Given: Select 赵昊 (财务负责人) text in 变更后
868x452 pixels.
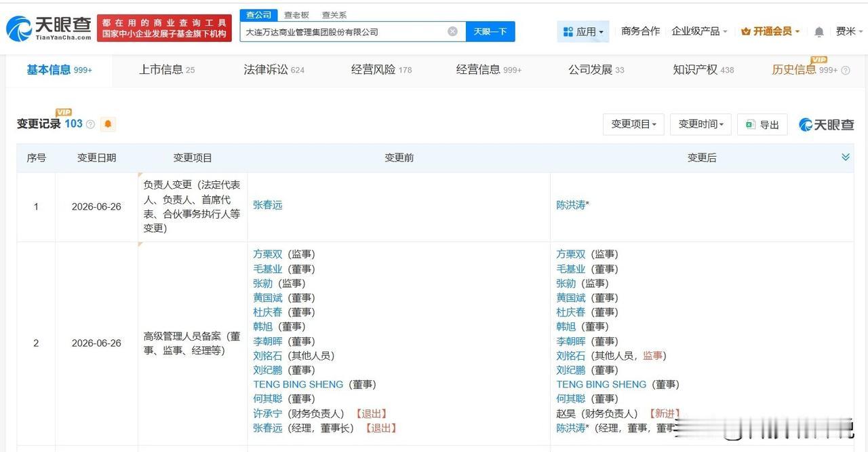Looking at the screenshot, I should (597, 413).
